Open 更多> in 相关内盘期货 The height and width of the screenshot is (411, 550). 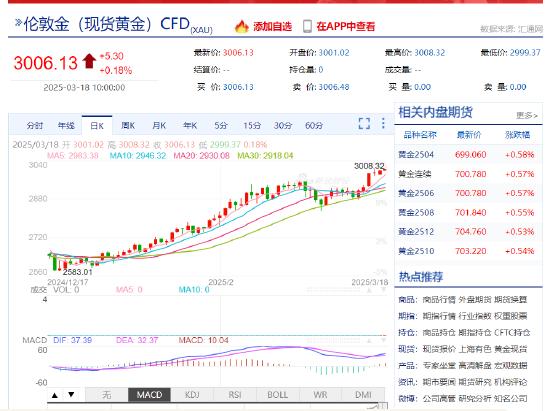click(x=527, y=115)
